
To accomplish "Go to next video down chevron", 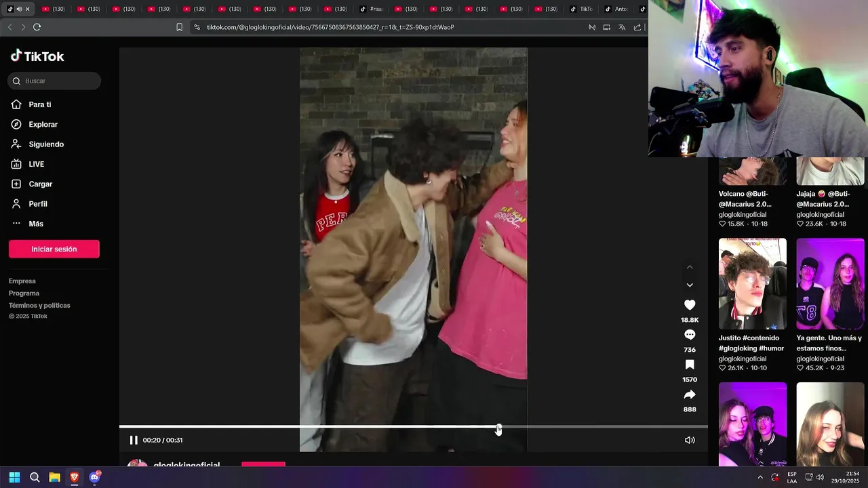I will tap(690, 285).
